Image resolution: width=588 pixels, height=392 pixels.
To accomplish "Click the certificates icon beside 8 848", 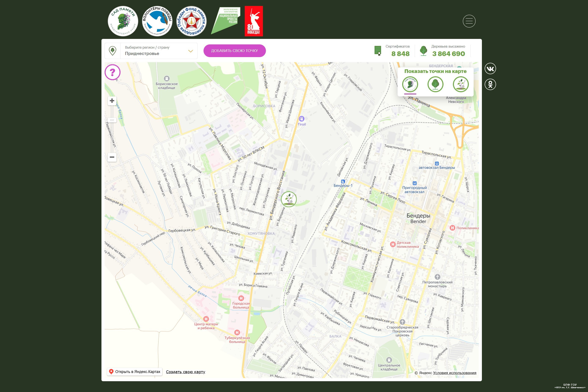I will (x=378, y=51).
